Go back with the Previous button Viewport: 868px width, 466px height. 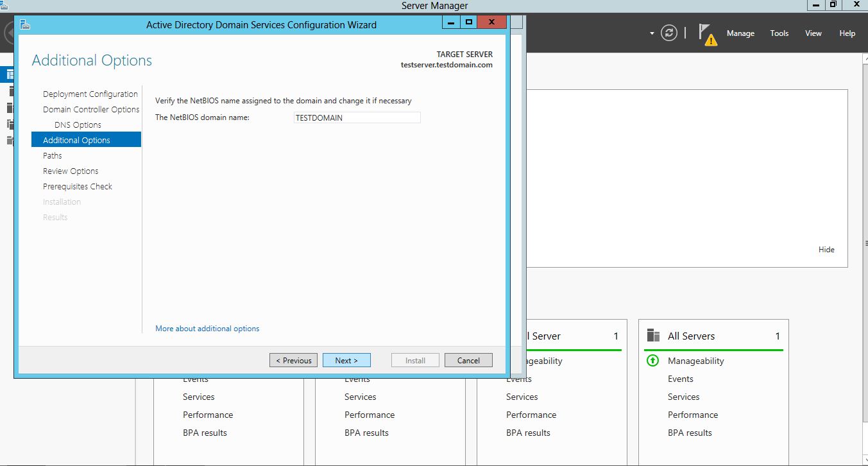pos(293,360)
